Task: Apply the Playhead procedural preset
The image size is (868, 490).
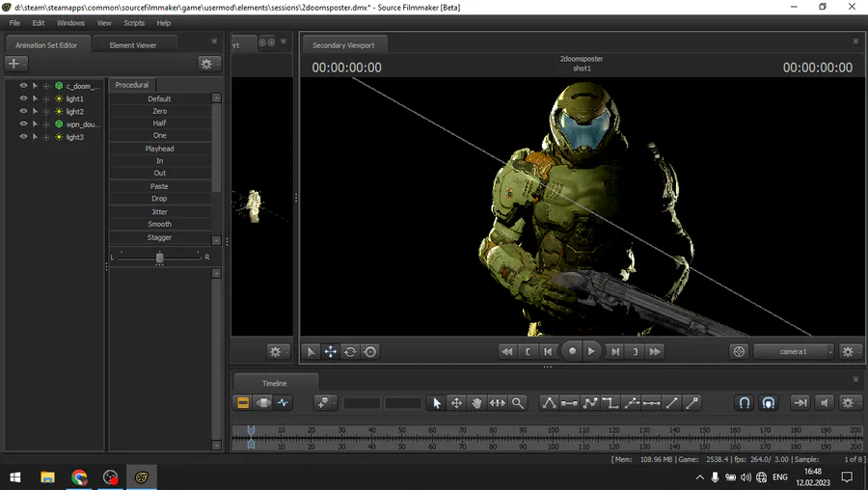Action: [159, 149]
